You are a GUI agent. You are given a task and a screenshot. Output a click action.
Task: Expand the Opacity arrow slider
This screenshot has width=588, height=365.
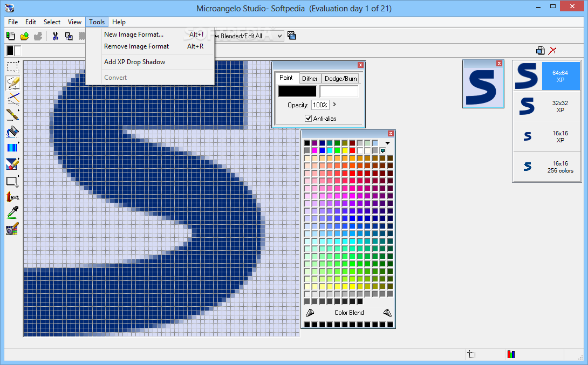[x=334, y=105]
